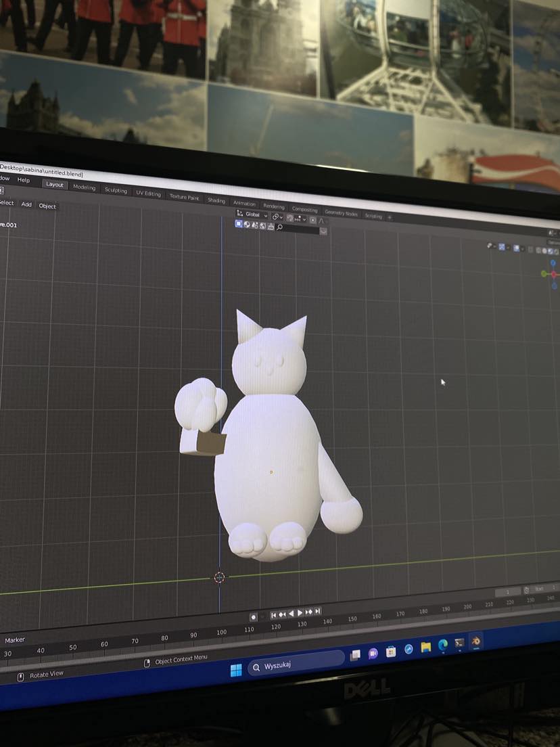Screen dimensions: 560x747
Task: Click the filter search magnifier field
Action: pos(297,228)
